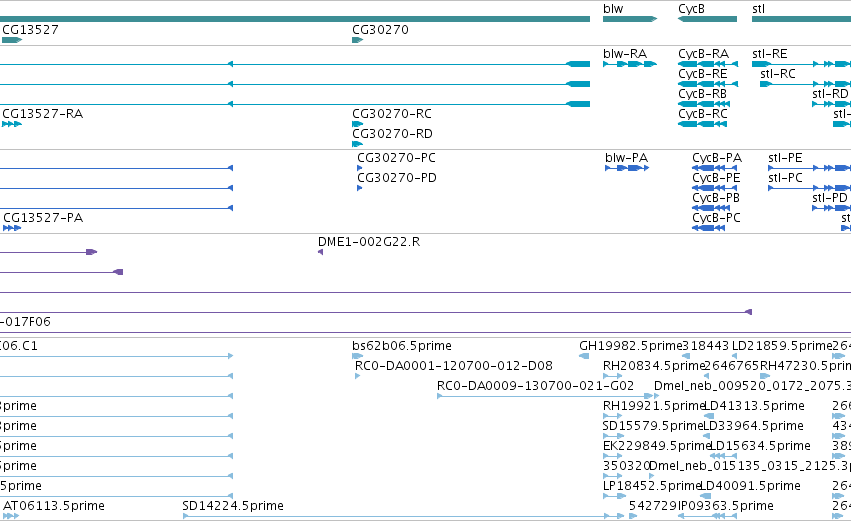The height and width of the screenshot is (521, 851).
Task: Open EST RC0-DA0009-130700-021-G02
Action: 535,386
